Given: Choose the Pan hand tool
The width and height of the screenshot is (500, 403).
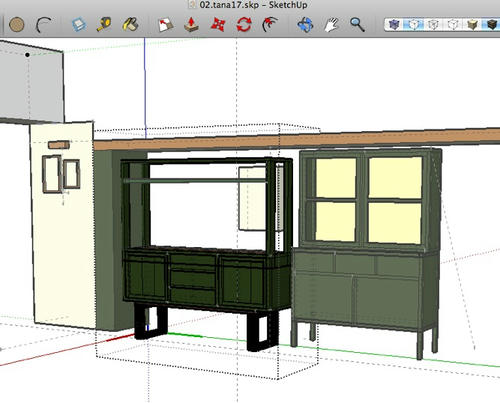Looking at the screenshot, I should pos(331,25).
